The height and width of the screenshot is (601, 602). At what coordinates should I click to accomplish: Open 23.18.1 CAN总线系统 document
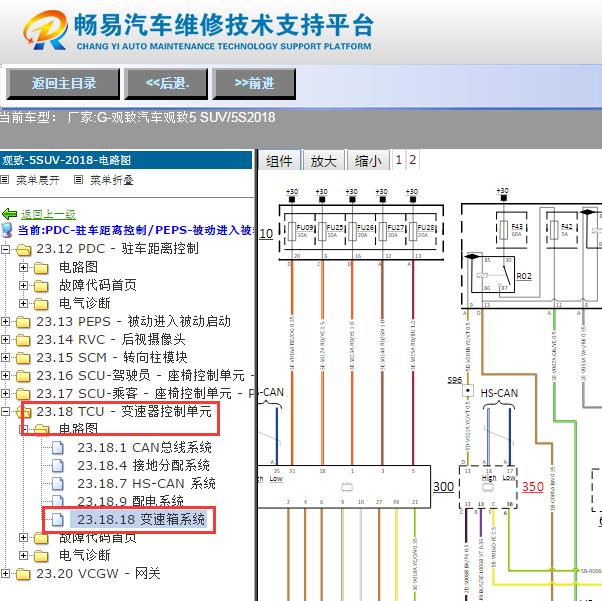tap(144, 447)
